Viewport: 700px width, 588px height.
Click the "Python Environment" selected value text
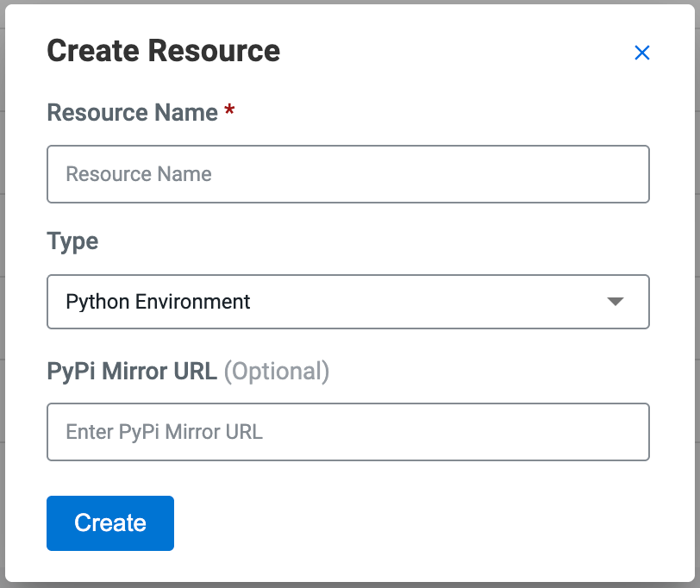tap(158, 302)
